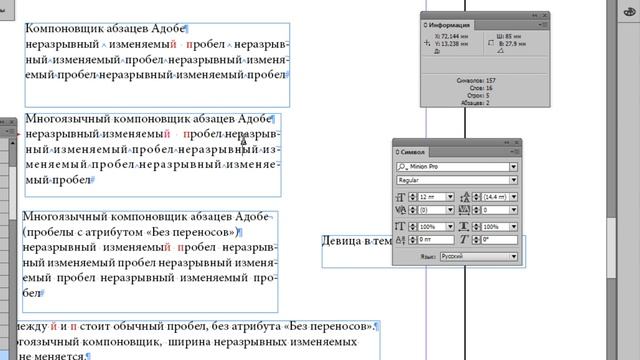640x360 pixels.
Task: Click the leading stepper arrows
Action: pos(476,197)
